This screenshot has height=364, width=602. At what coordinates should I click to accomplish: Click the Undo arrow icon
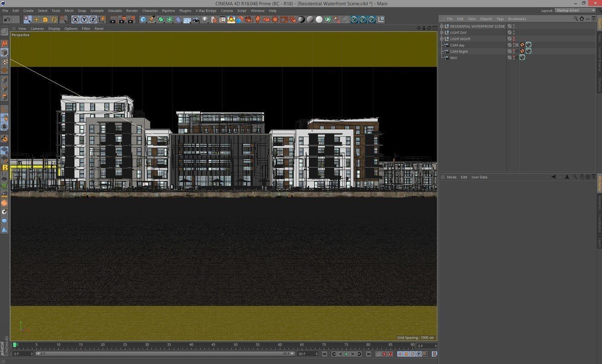coord(7,20)
